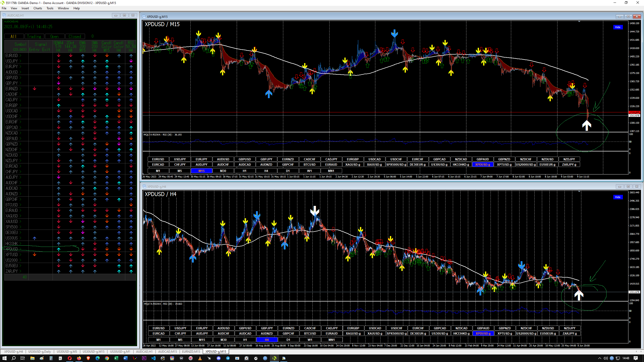Select the D1 timeframe button in H4 chart

[288, 340]
